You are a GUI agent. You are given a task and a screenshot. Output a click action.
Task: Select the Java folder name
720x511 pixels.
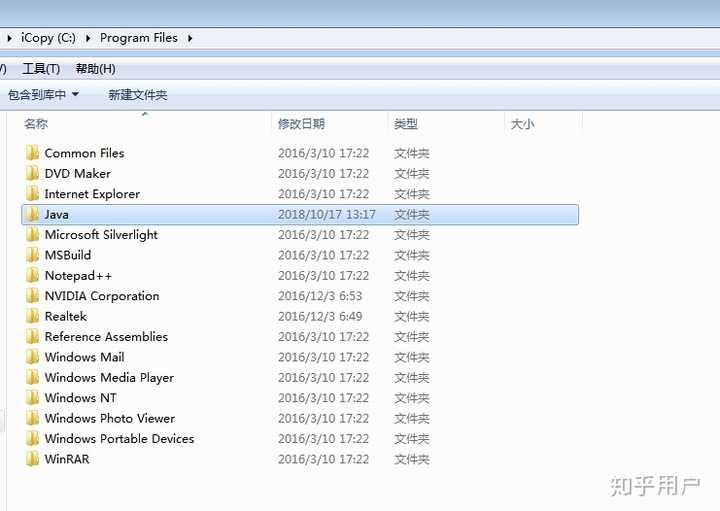pyautogui.click(x=56, y=214)
